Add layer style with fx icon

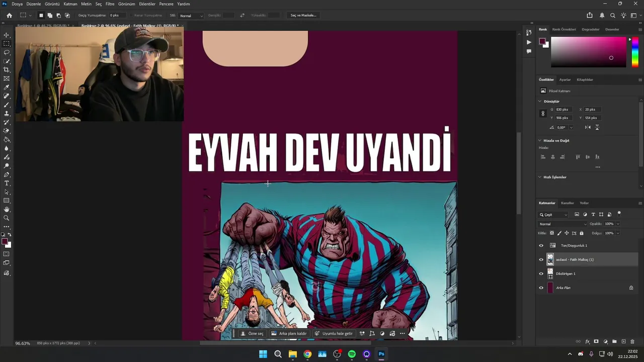click(587, 341)
